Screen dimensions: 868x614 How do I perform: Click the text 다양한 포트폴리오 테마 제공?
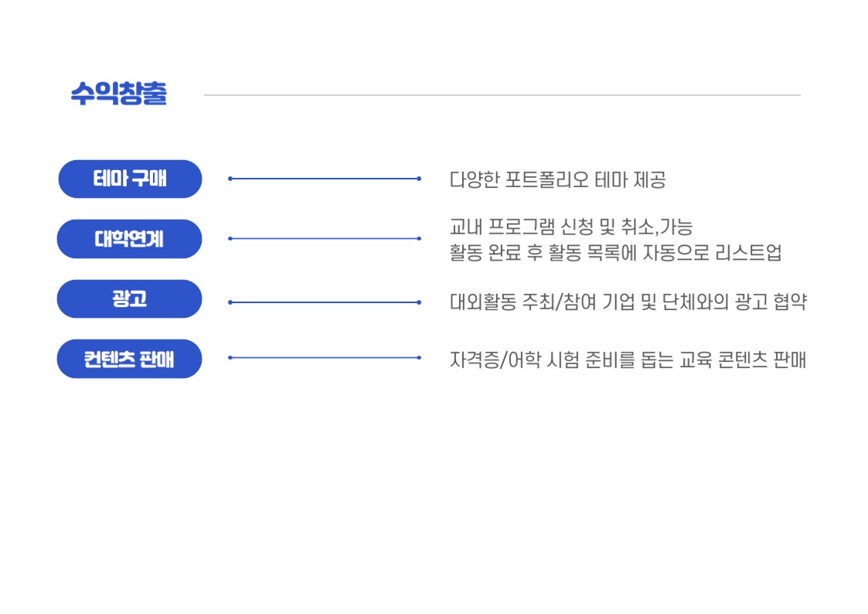[557, 180]
